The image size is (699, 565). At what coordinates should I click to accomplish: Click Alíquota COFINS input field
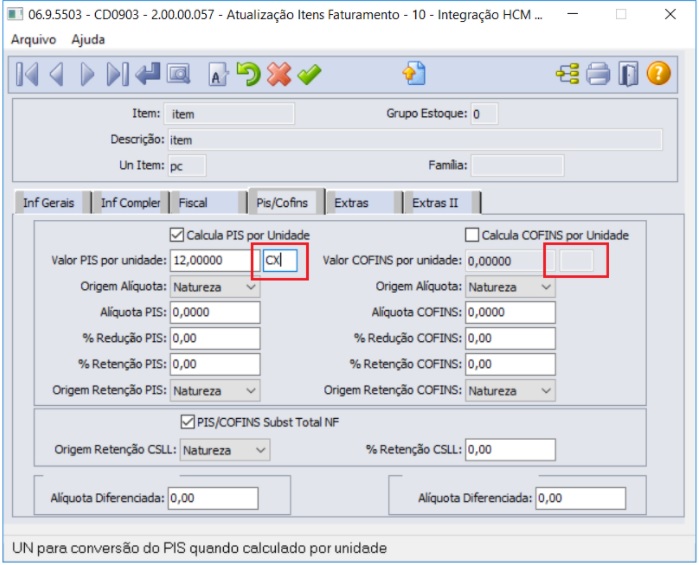[x=510, y=312]
